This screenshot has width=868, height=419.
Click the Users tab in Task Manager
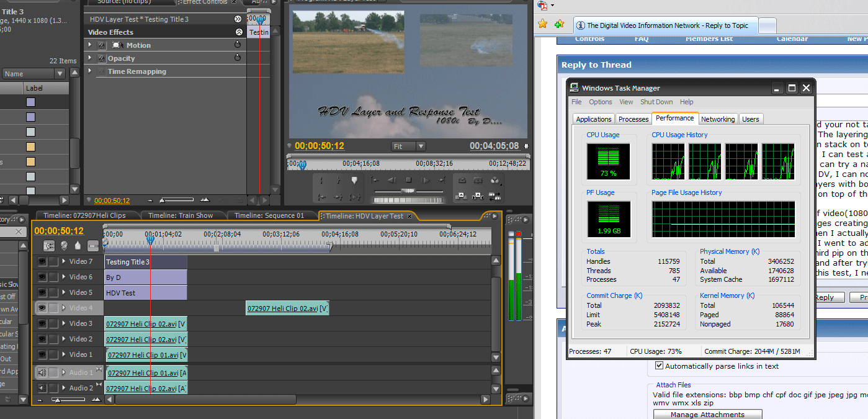(x=751, y=119)
